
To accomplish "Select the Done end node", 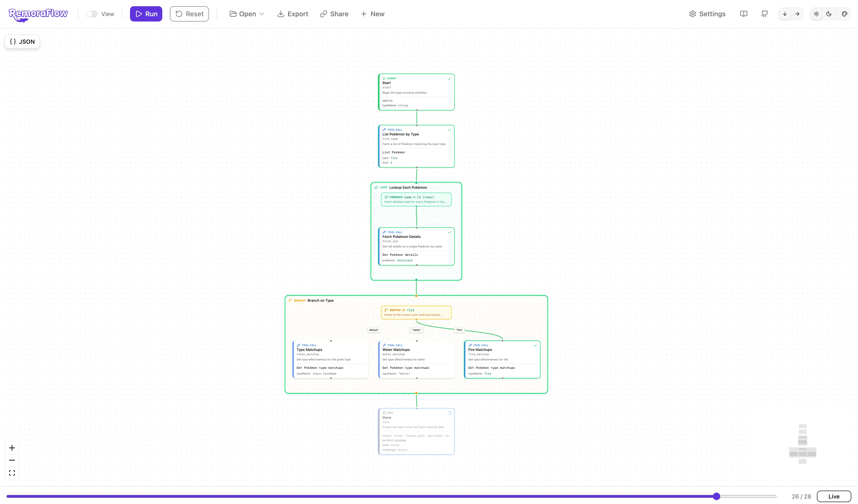I will [416, 432].
